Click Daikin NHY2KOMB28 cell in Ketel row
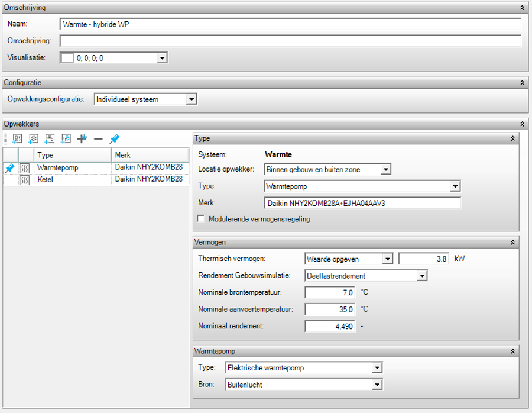532x413 pixels. (x=150, y=179)
